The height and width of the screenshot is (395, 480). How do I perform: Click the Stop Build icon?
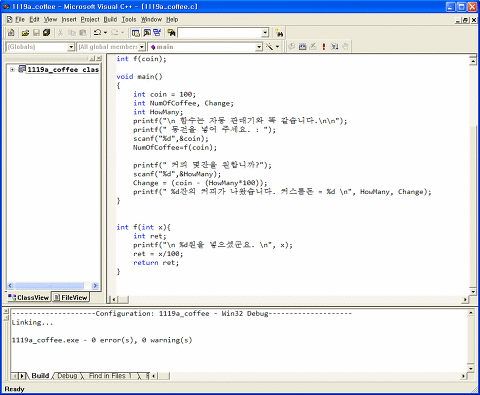[313, 47]
